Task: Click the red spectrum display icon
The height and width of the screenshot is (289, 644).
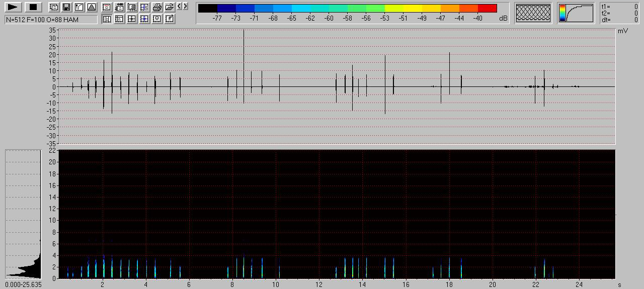Action: [107, 7]
